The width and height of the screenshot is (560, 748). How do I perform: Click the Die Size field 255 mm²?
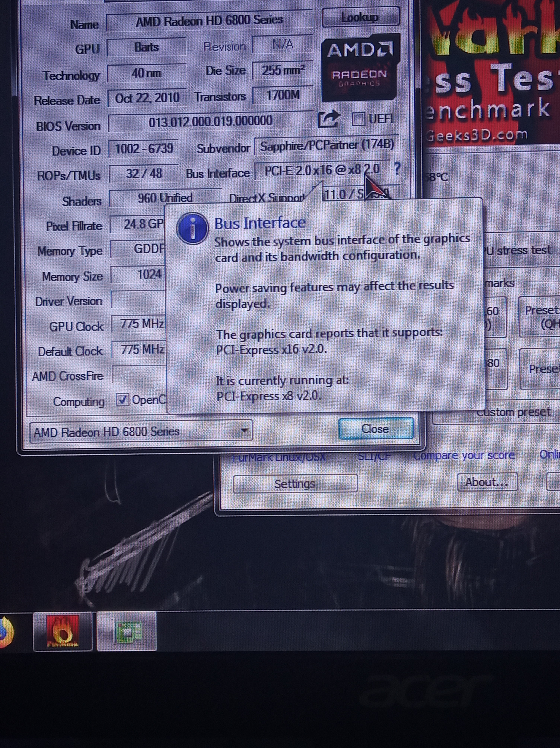coord(283,70)
